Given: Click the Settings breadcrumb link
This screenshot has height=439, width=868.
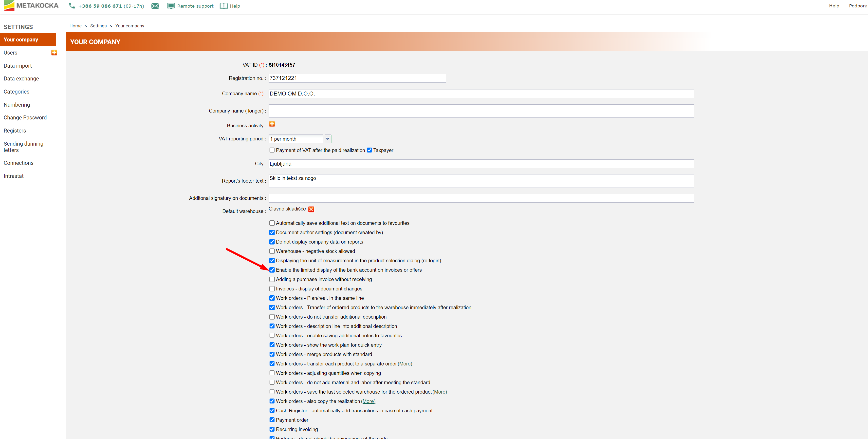Looking at the screenshot, I should pyautogui.click(x=98, y=26).
